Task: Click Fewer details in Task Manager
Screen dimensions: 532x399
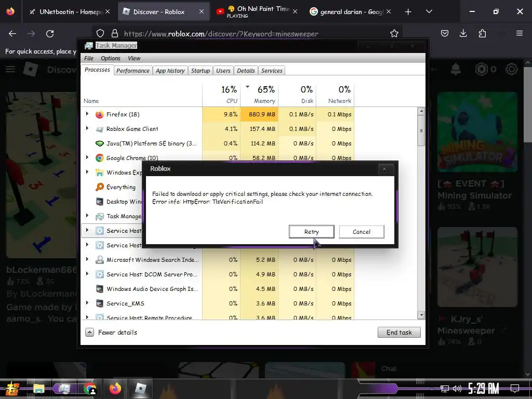Action: 111,332
